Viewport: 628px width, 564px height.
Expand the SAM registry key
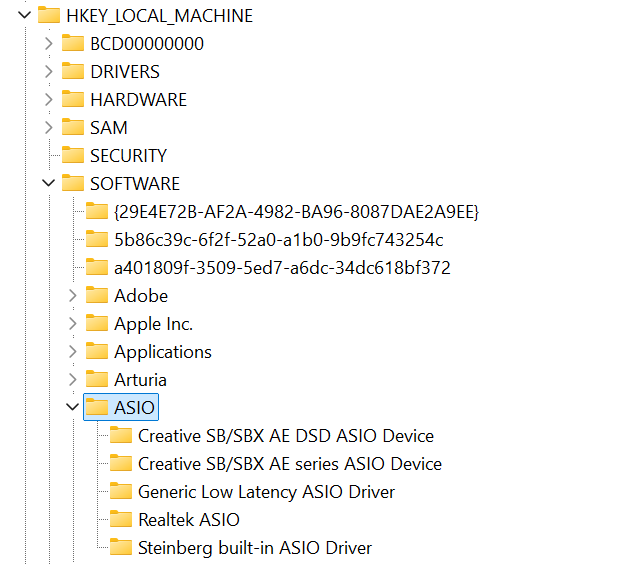pyautogui.click(x=48, y=128)
